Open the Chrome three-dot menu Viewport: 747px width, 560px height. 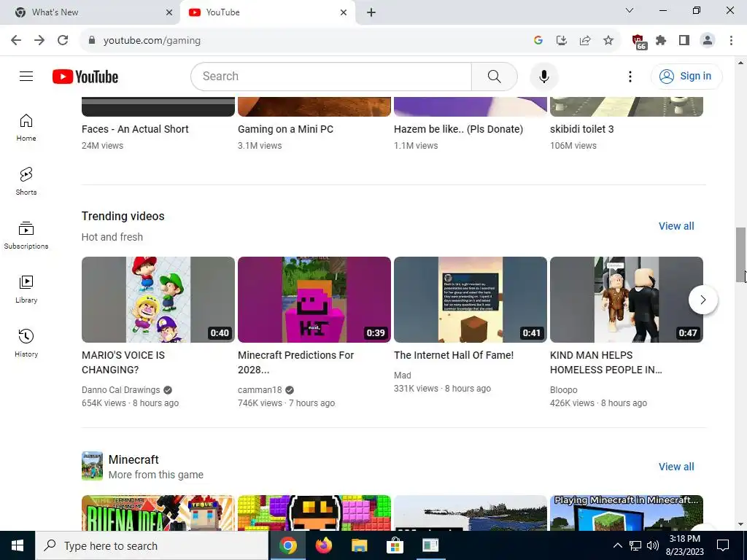(x=731, y=40)
